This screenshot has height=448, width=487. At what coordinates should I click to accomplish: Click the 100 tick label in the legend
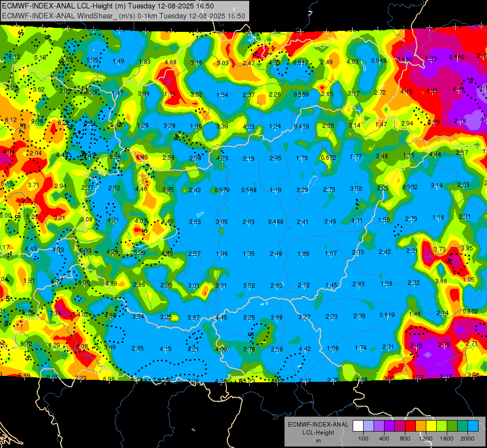click(363, 439)
